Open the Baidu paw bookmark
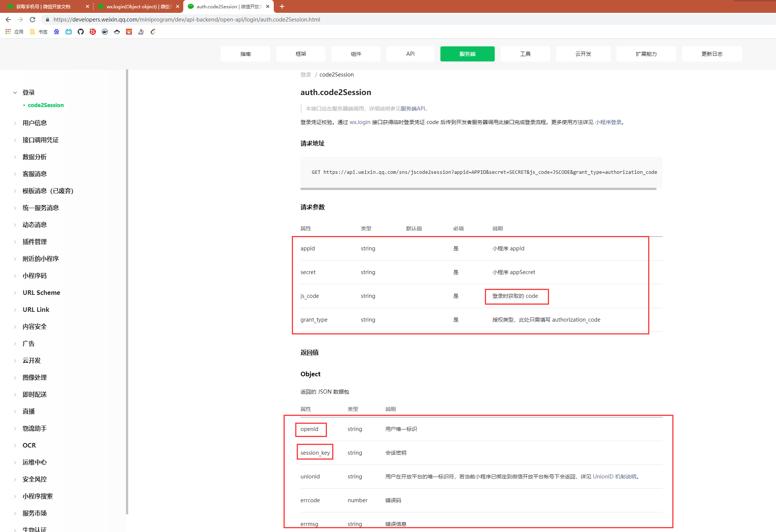 [57, 32]
